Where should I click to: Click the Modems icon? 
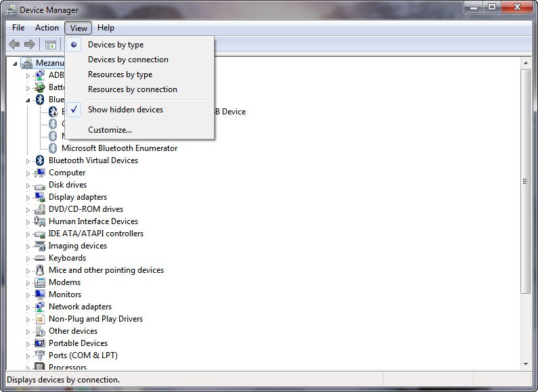pos(40,282)
